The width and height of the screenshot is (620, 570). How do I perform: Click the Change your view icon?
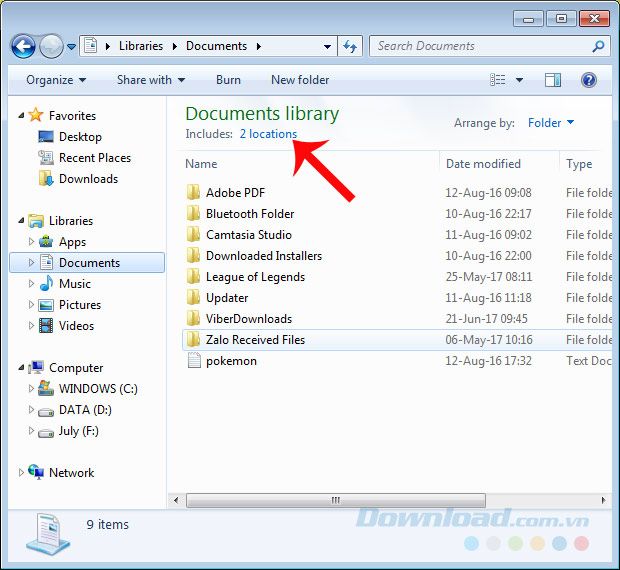[x=497, y=80]
